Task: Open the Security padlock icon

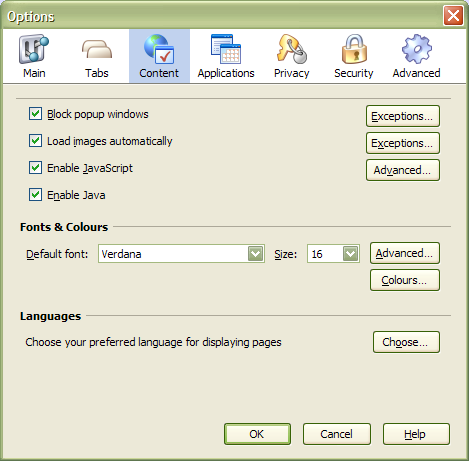Action: coord(354,49)
